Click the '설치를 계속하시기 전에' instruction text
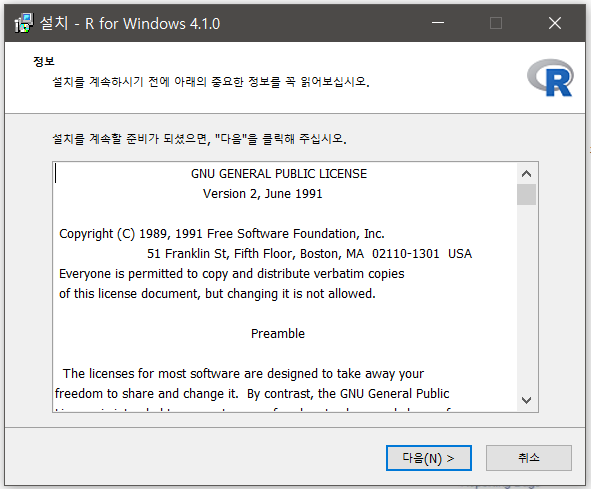 (211, 81)
